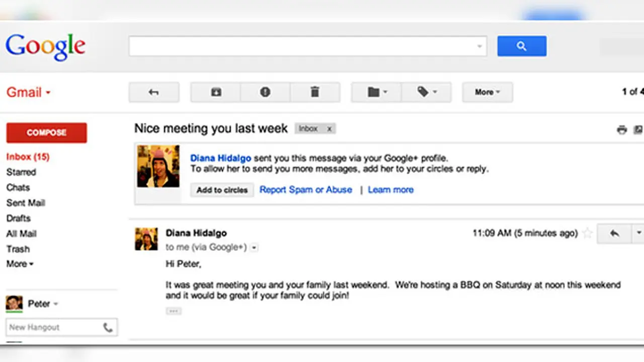Open the Move to folder icon menu
Image resolution: width=644 pixels, height=362 pixels.
coord(377,92)
